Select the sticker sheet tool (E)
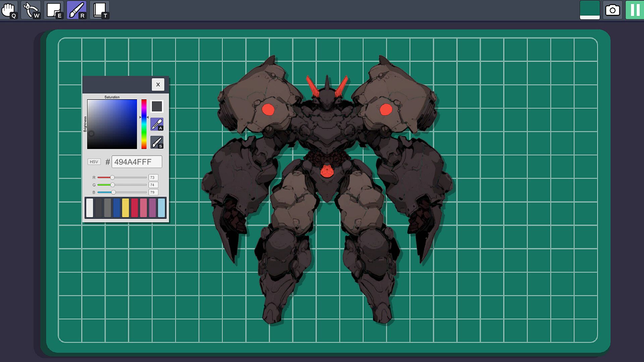Viewport: 644px width, 362px height. tap(54, 10)
